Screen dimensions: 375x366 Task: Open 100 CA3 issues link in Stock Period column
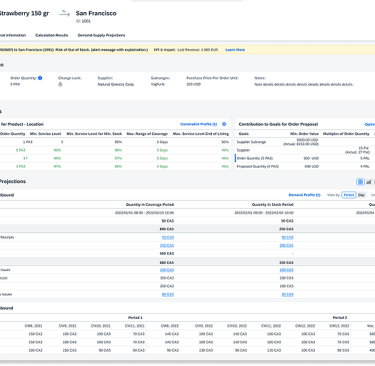[286, 270]
